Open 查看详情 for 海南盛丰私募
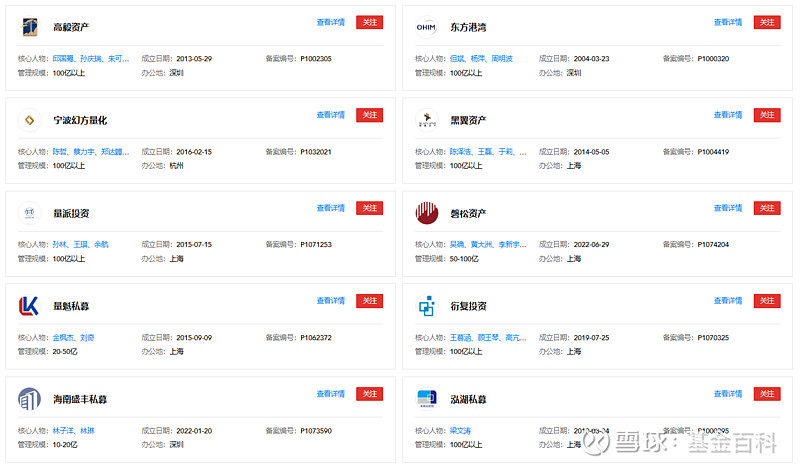Image resolution: width=800 pixels, height=467 pixels. click(331, 394)
